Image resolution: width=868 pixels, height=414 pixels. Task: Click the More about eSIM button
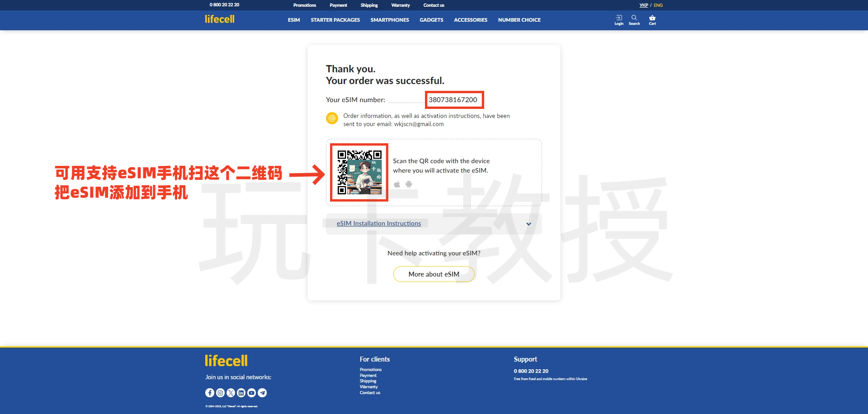[434, 274]
